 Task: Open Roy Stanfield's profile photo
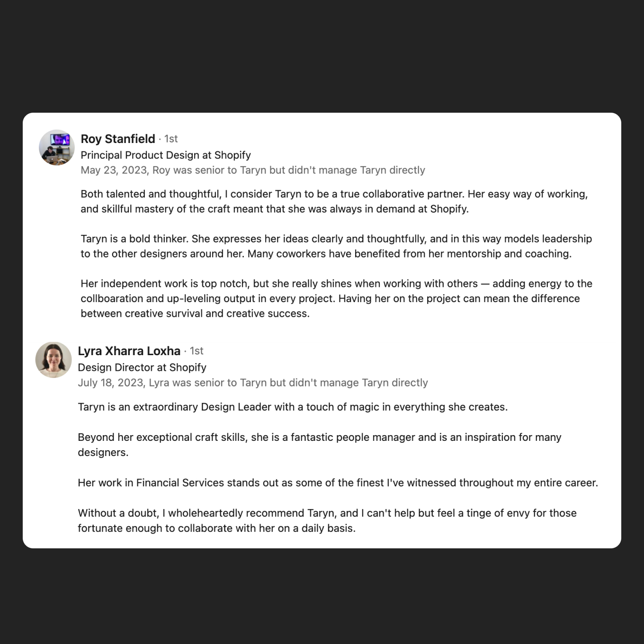coord(57,147)
